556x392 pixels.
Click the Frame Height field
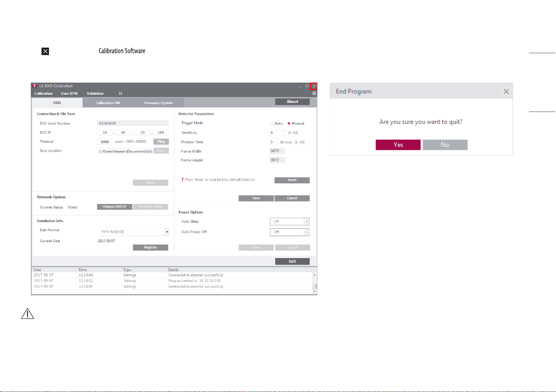click(x=277, y=160)
